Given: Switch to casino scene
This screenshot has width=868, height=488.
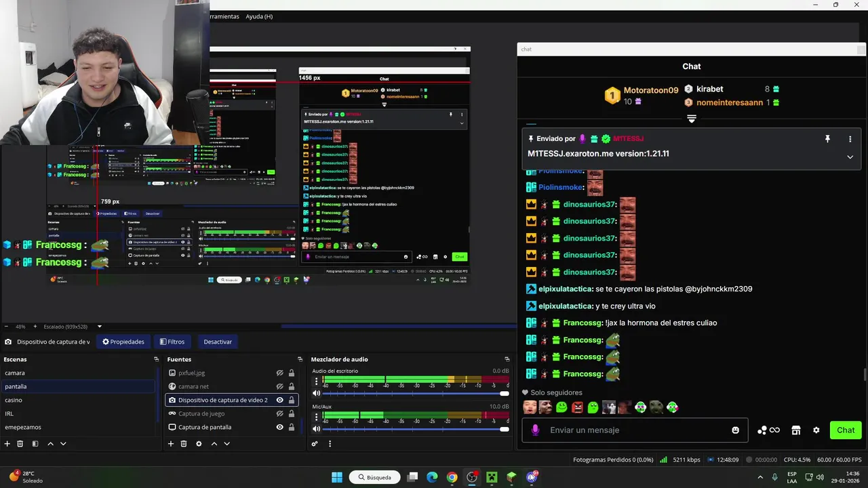Looking at the screenshot, I should point(78,400).
